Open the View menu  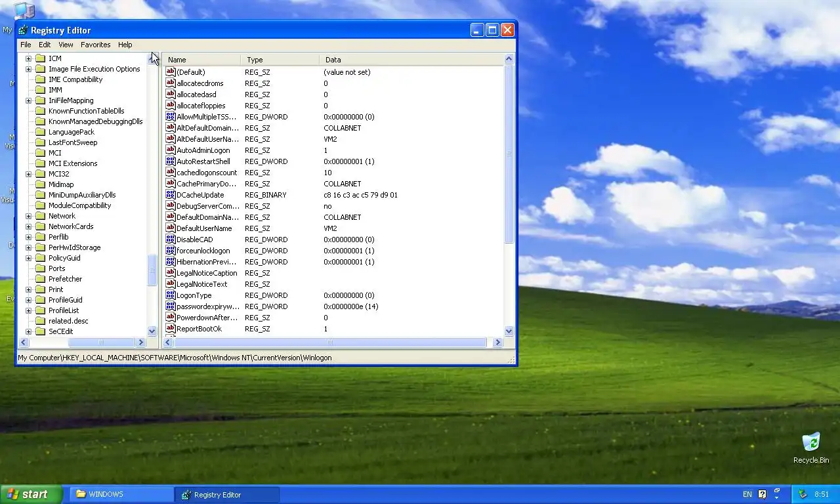coord(66,45)
